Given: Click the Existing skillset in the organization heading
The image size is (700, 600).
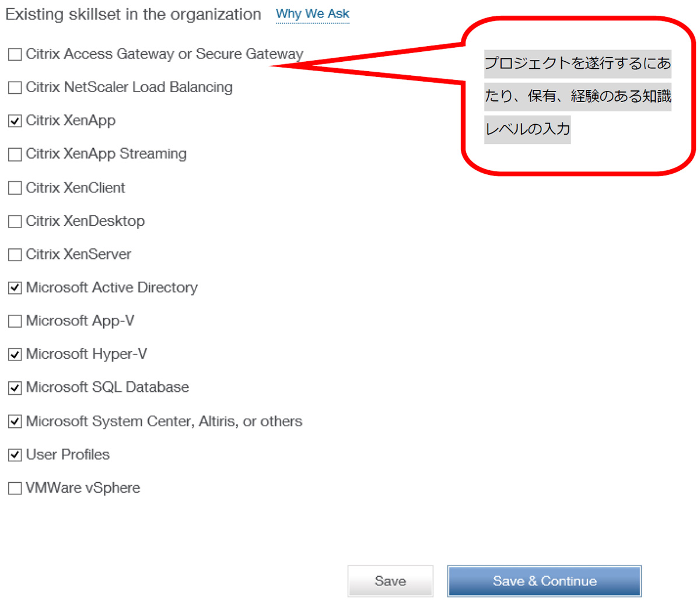Looking at the screenshot, I should pyautogui.click(x=134, y=15).
